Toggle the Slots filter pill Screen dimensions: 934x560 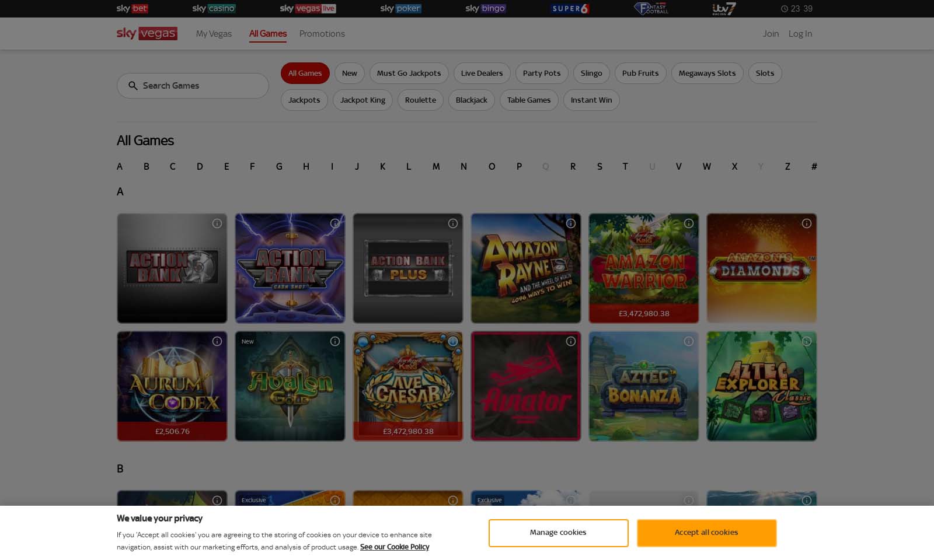(765, 73)
